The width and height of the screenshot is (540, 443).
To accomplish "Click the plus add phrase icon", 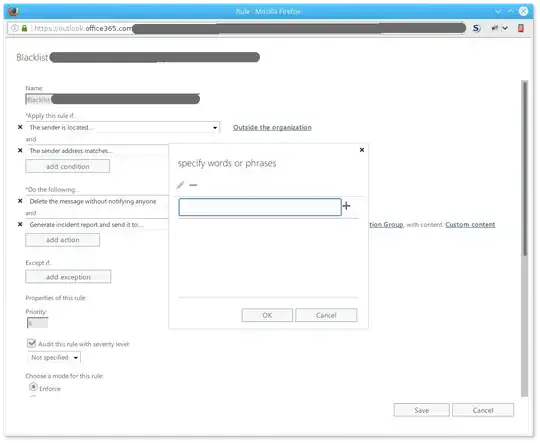I will click(x=346, y=206).
